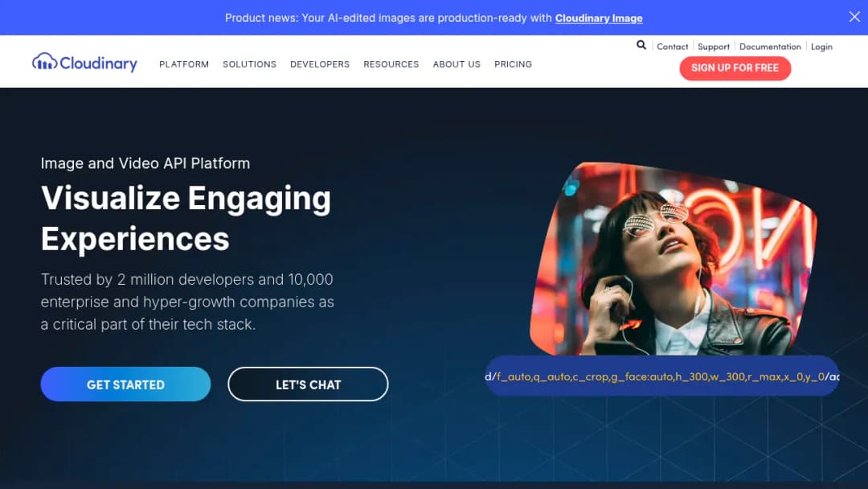Open the Developers menu
Screen dimensions: 868x489
pyautogui.click(x=319, y=64)
